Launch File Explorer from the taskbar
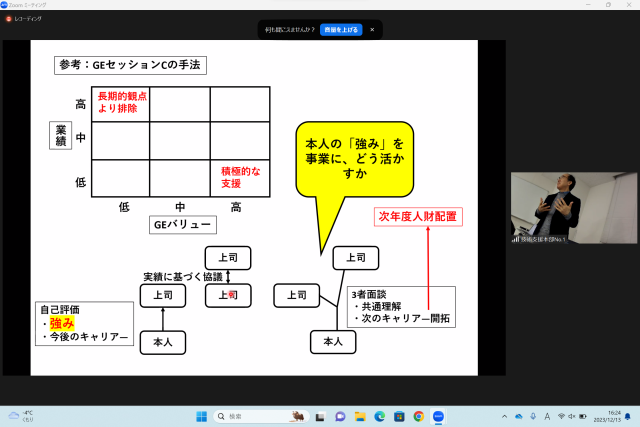Viewport: 640px width, 427px height. click(x=361, y=416)
